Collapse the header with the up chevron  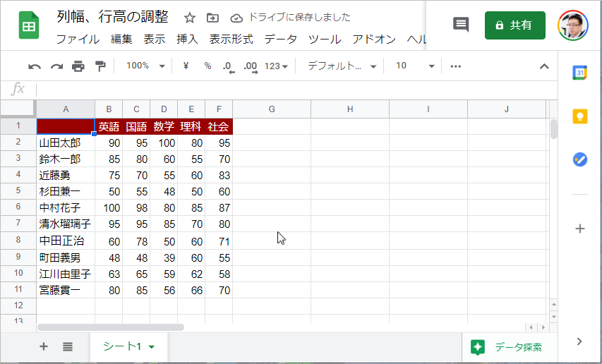pyautogui.click(x=544, y=66)
